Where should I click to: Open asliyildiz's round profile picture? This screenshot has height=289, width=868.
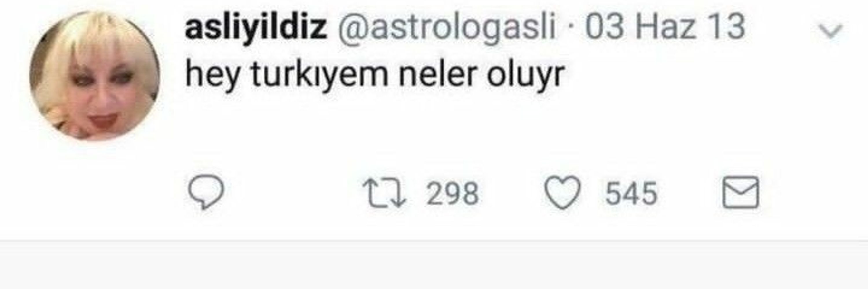pos(94,75)
